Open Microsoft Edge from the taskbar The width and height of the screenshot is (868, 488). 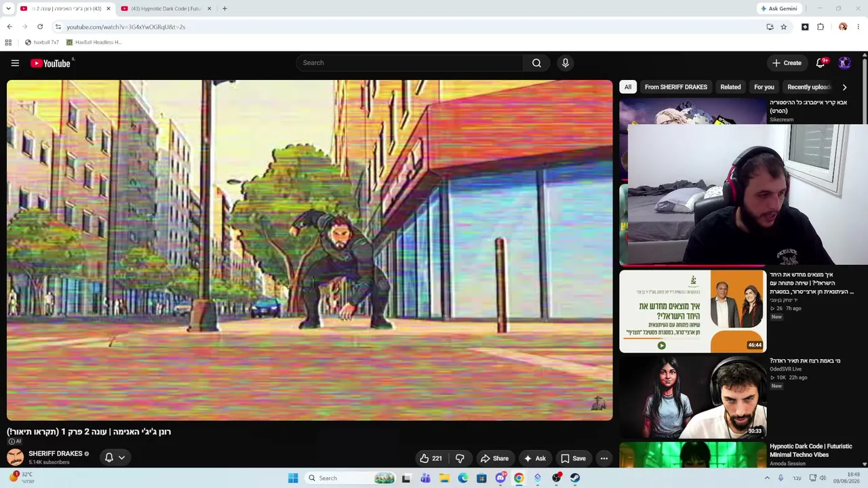click(462, 478)
